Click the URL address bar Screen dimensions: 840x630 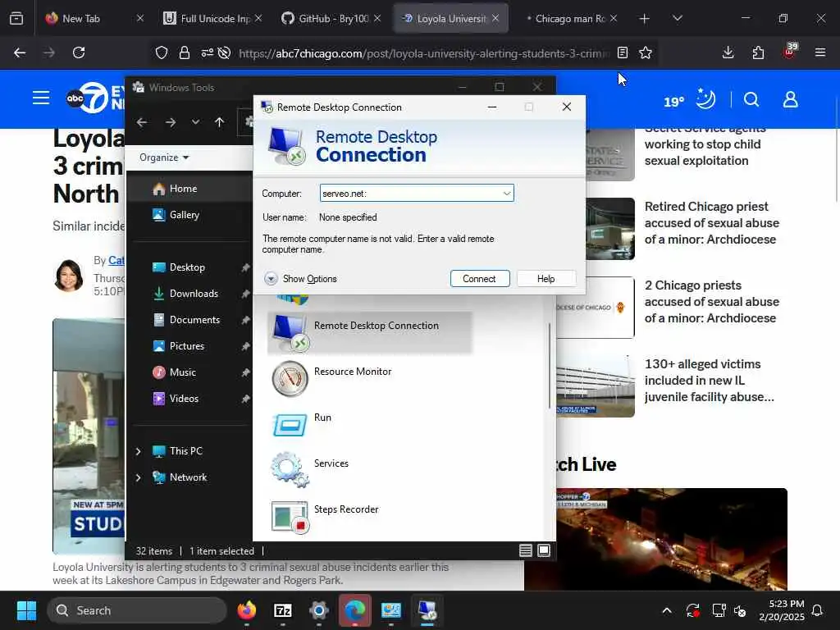tap(423, 53)
